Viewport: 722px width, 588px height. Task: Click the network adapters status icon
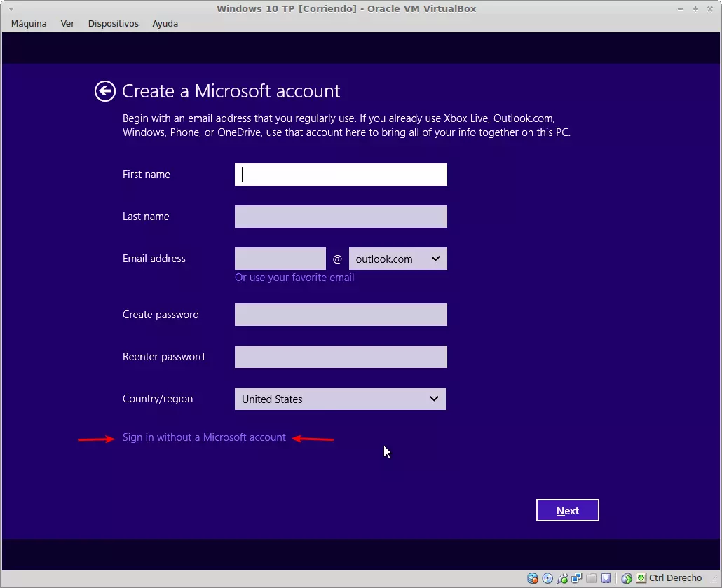pyautogui.click(x=576, y=578)
